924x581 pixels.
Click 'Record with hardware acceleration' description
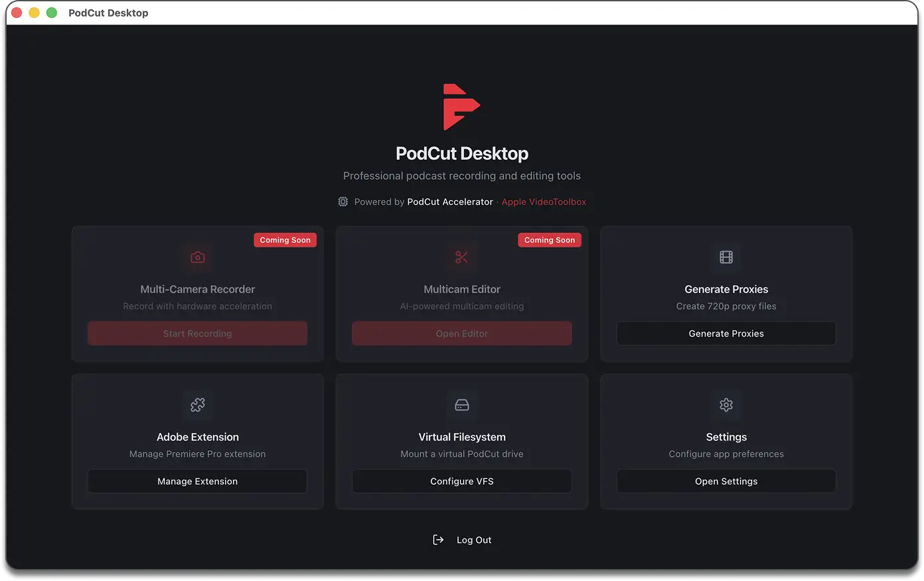pos(198,306)
